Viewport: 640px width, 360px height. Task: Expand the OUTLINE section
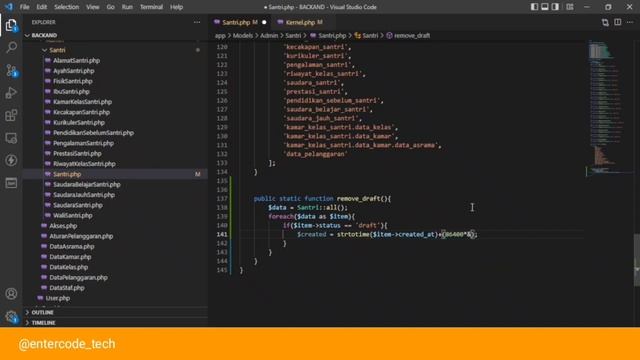(x=115, y=312)
